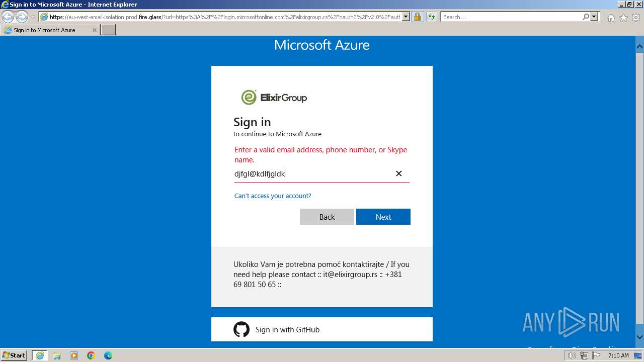Viewport: 644px width, 362px height.
Task: Open File Explorer taskbar icon
Action: click(57, 355)
